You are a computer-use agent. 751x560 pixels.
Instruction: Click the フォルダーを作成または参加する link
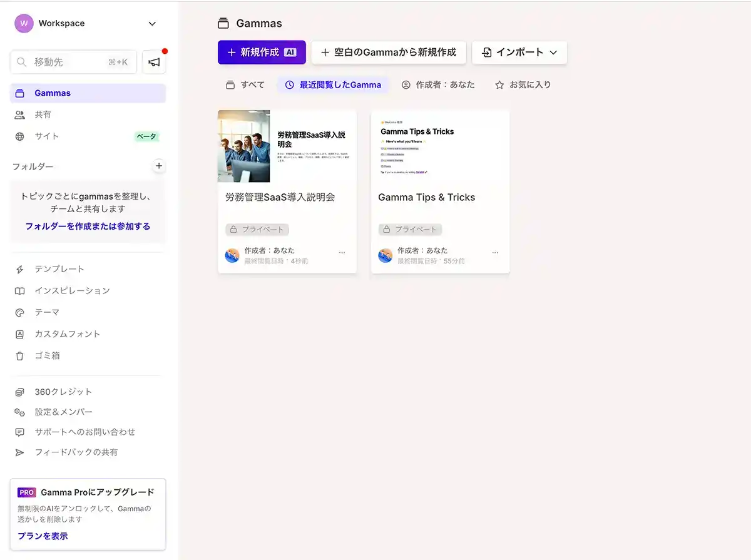pyautogui.click(x=88, y=227)
